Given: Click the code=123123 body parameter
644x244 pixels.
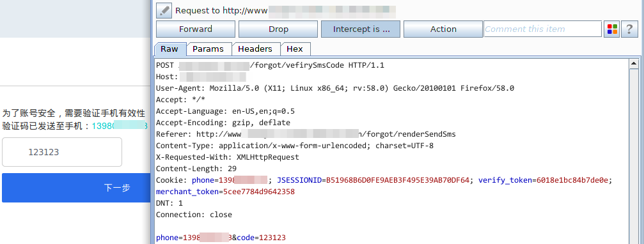Looking at the screenshot, I should (261, 238).
